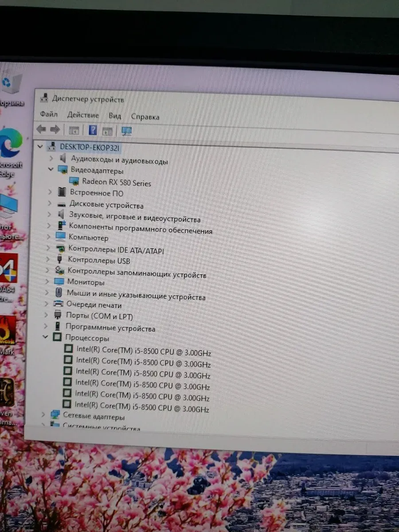Expand the Дисковые устройства category
Image resolution: width=399 pixels, height=532 pixels.
(50, 204)
